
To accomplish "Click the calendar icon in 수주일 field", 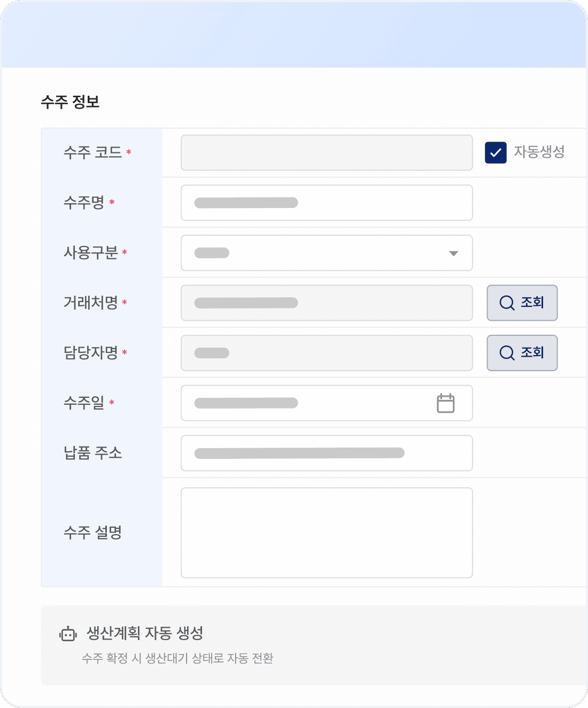I will click(445, 403).
